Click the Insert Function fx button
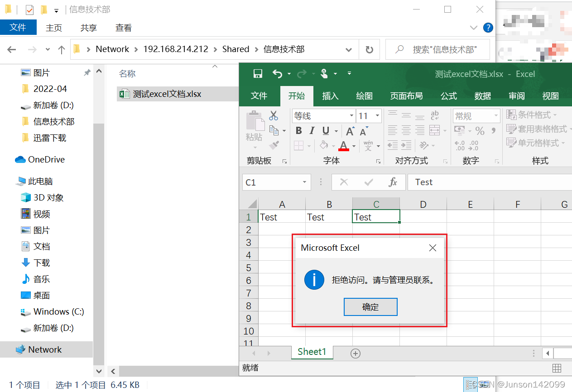Viewport: 572px width, 392px height. tap(393, 182)
